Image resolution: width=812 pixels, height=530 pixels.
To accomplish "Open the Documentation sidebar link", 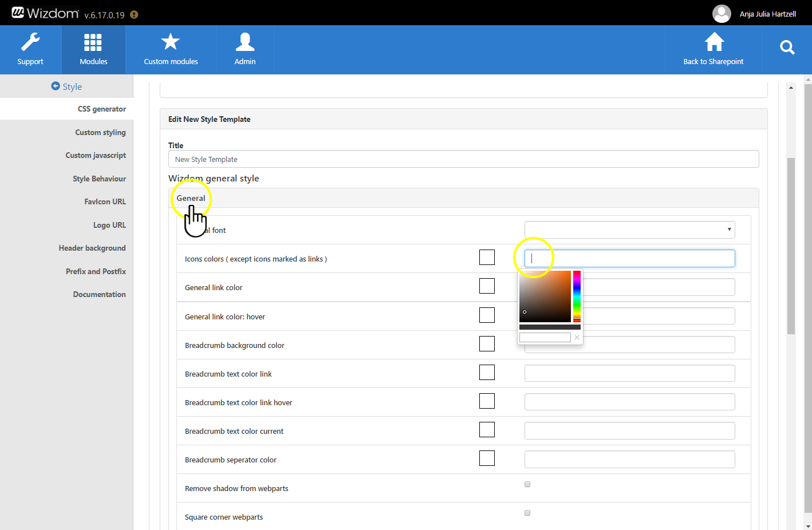I will (99, 294).
